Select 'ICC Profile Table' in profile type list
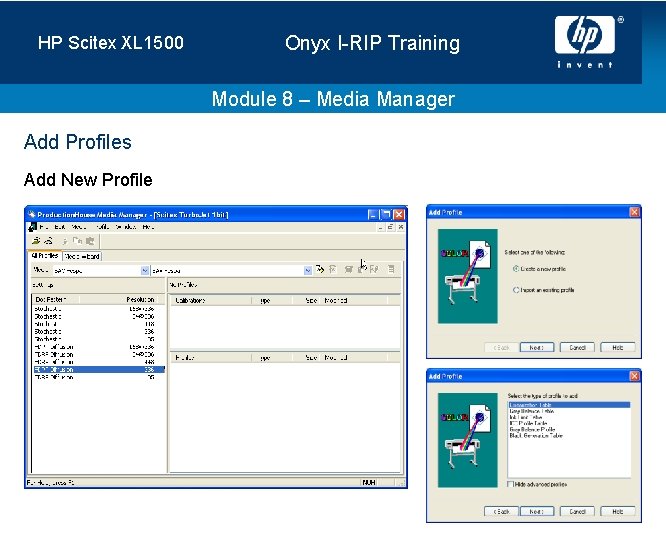The width and height of the screenshot is (666, 539). (528, 423)
